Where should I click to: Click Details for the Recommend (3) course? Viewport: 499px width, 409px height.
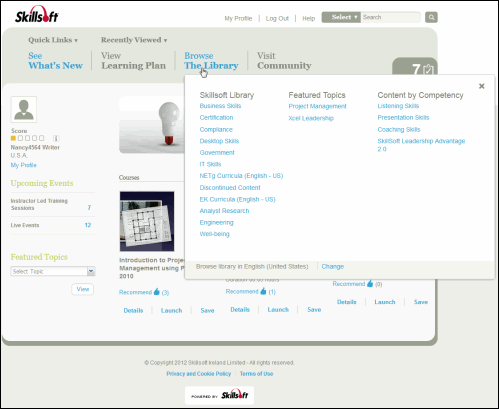click(133, 310)
